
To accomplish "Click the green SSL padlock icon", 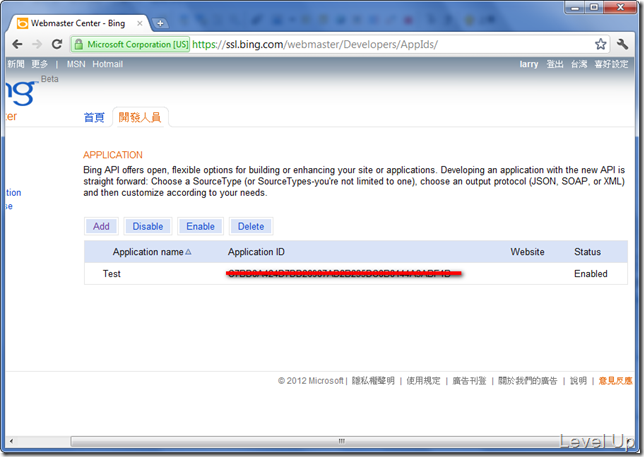I will 78,44.
